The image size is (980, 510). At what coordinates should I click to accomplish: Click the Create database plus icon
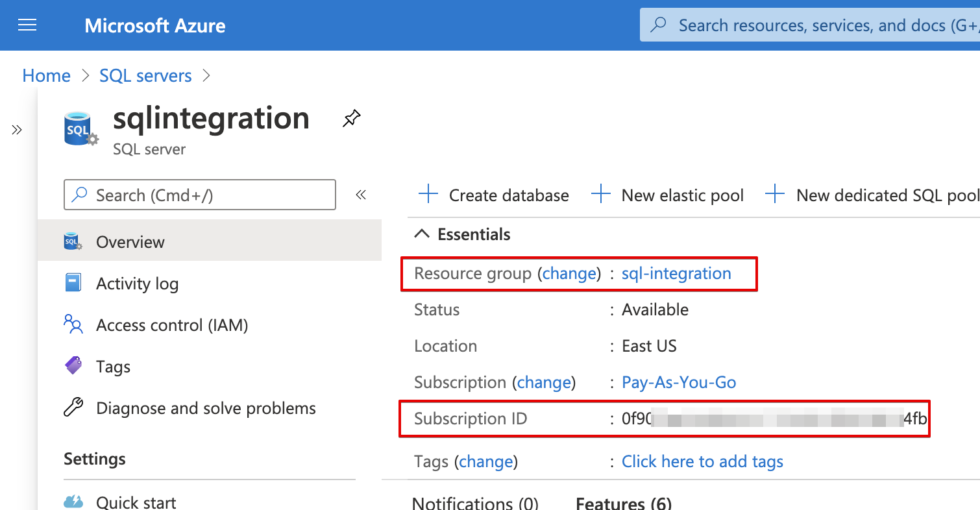click(x=428, y=195)
